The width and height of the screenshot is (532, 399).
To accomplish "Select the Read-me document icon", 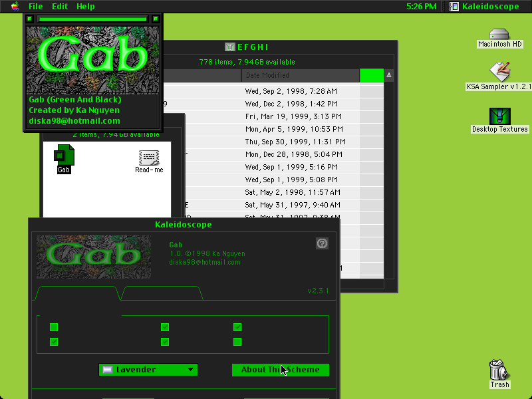I will [x=149, y=158].
